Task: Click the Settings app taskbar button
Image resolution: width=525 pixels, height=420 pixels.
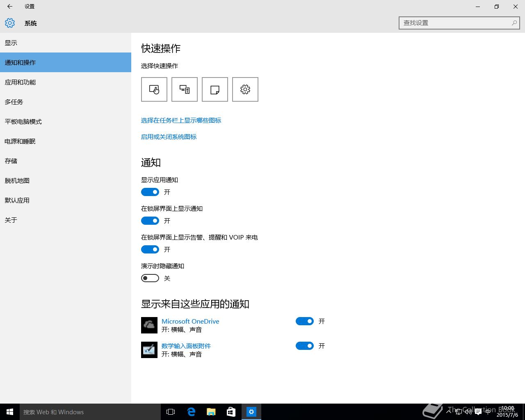Action: [x=251, y=412]
